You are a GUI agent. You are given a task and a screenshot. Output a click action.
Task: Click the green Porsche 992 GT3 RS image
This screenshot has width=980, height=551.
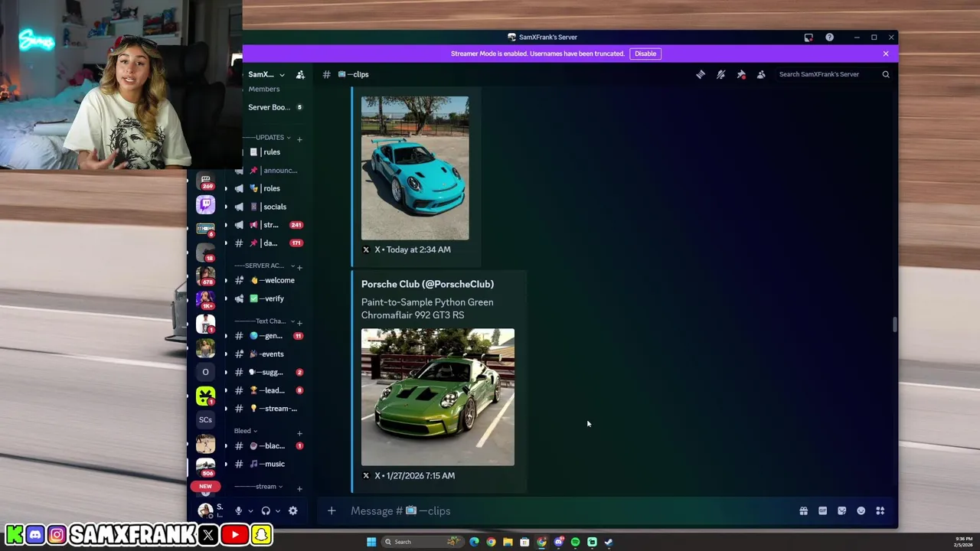pos(438,397)
